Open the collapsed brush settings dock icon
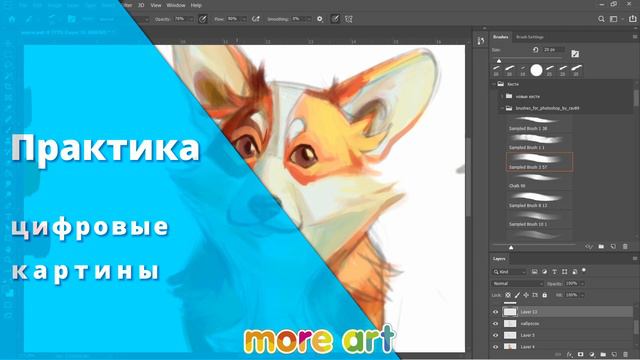640x360 pixels. tap(480, 40)
